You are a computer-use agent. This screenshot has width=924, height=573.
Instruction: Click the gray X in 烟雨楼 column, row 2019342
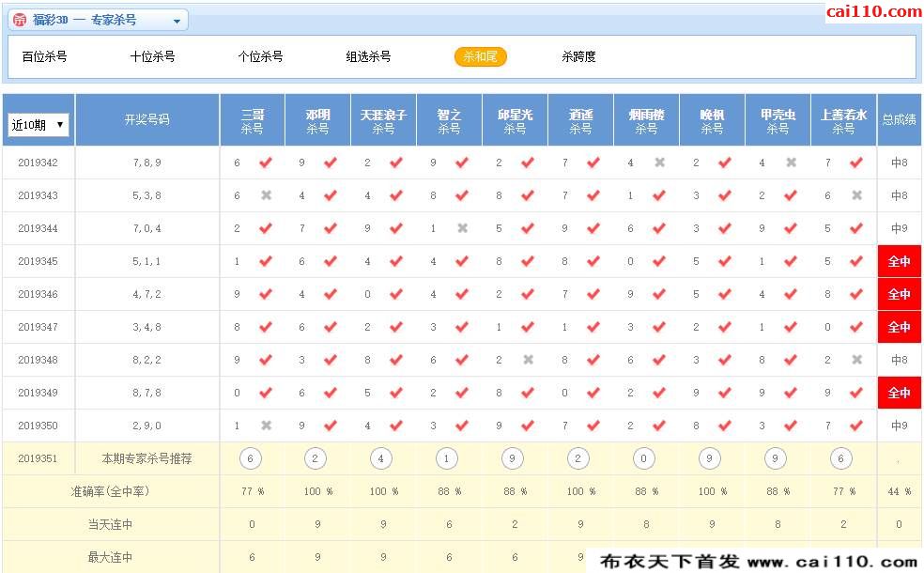pos(660,163)
